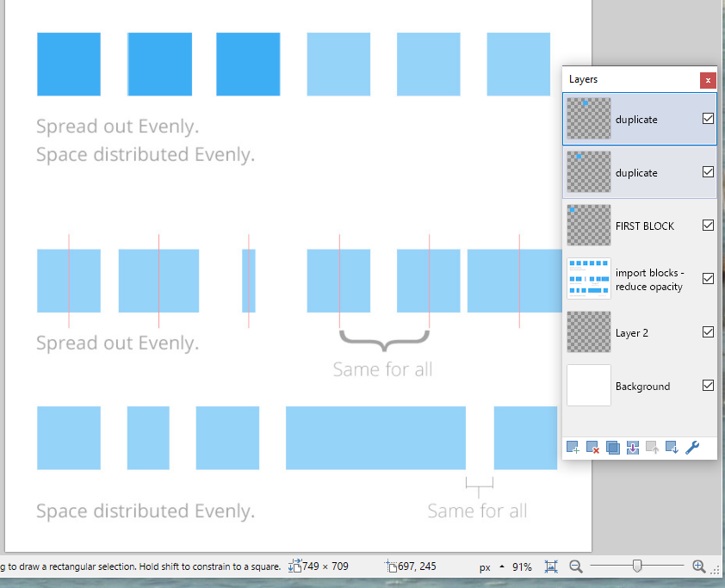Click the cursor position icon in status bar
This screenshot has width=725, height=588.
tap(391, 566)
